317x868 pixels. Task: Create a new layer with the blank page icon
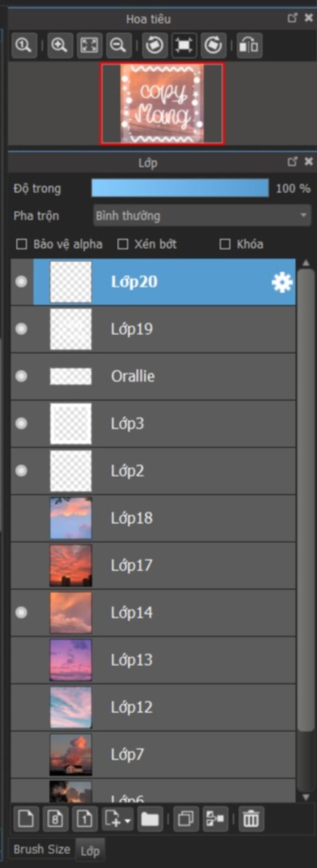(26, 819)
